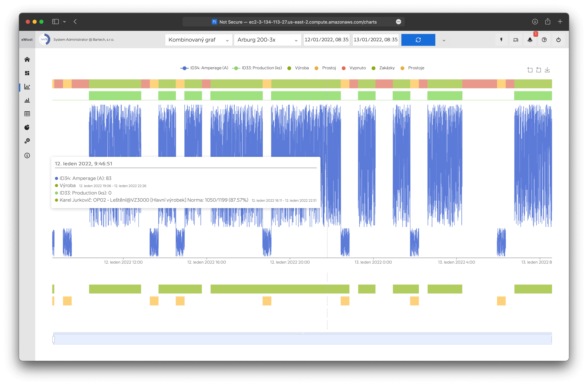The height and width of the screenshot is (386, 588).
Task: Open the table grid view in sidebar
Action: pyautogui.click(x=27, y=114)
